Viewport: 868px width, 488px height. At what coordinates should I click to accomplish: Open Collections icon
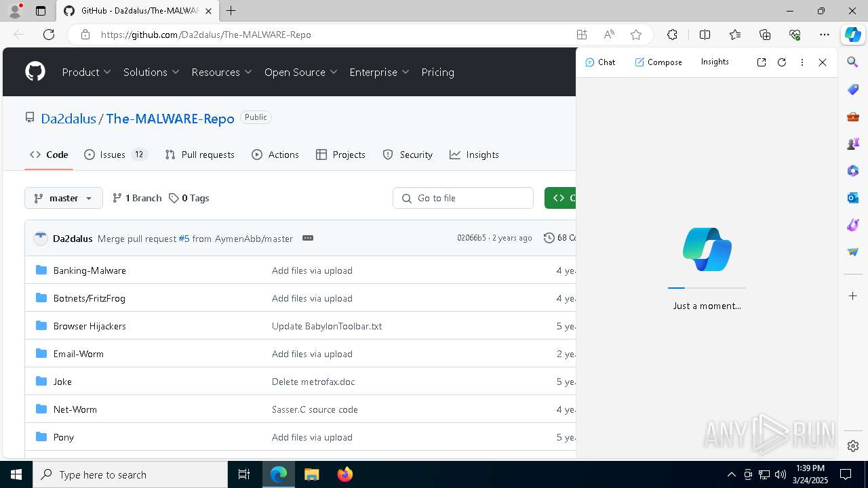point(765,35)
